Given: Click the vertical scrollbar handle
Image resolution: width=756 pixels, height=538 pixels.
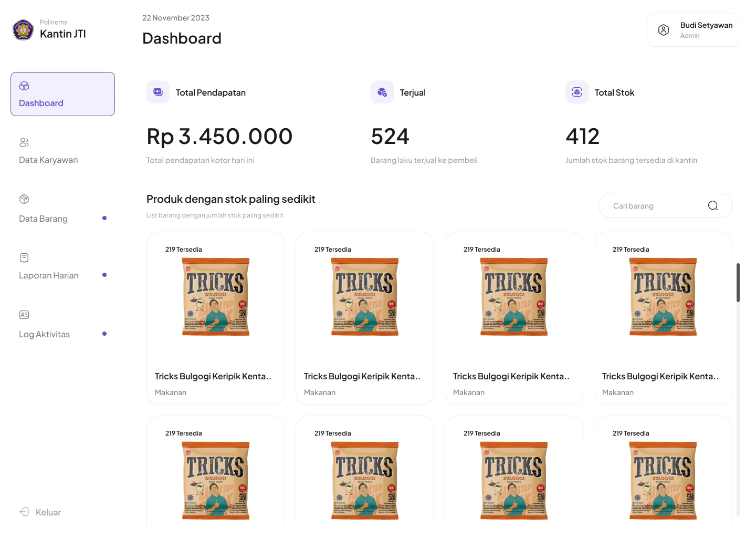Looking at the screenshot, I should tap(738, 283).
